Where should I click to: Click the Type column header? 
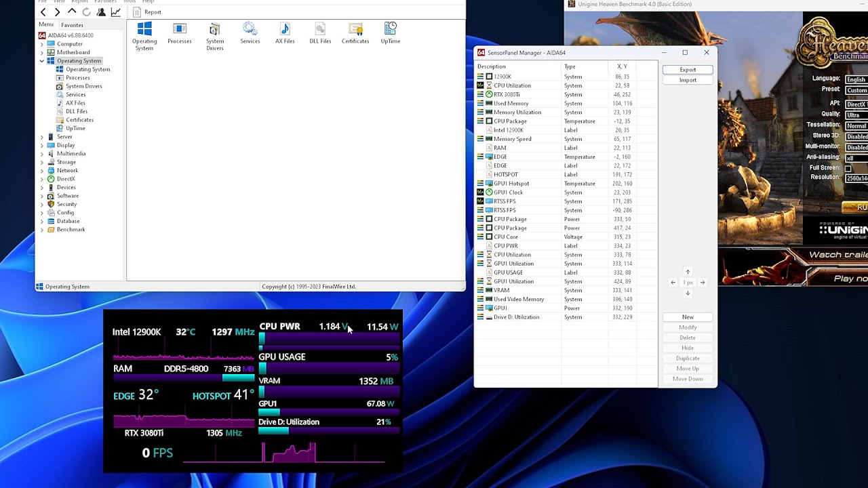(x=585, y=66)
